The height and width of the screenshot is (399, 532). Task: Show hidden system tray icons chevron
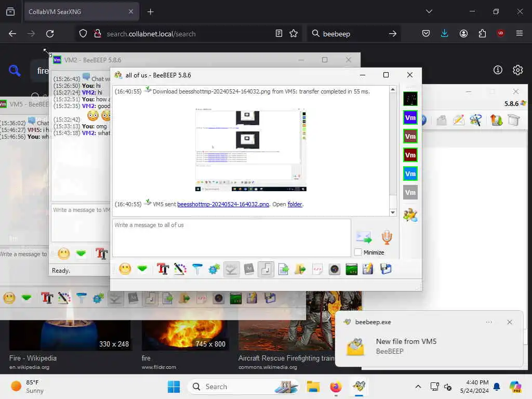418,387
